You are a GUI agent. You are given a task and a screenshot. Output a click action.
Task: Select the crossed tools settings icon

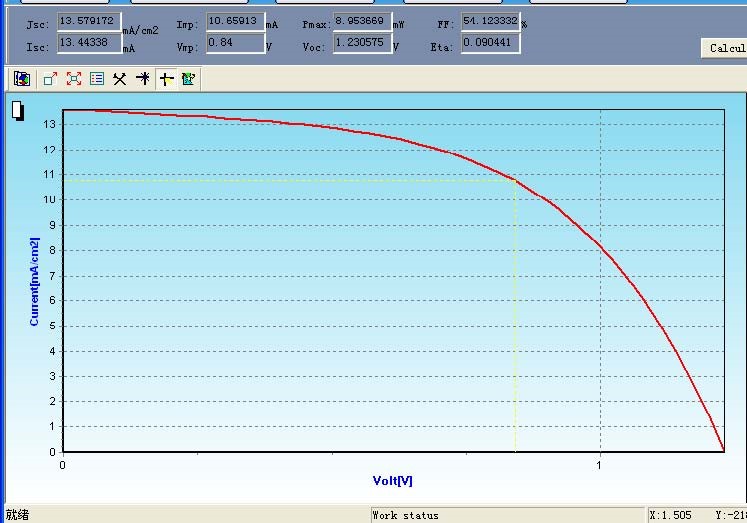click(x=120, y=79)
